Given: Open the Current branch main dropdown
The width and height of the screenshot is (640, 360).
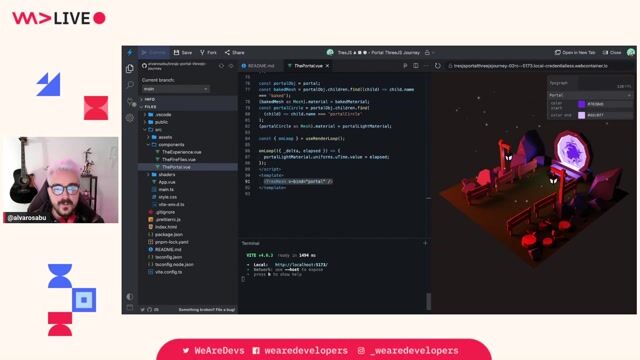Looking at the screenshot, I should (x=176, y=89).
